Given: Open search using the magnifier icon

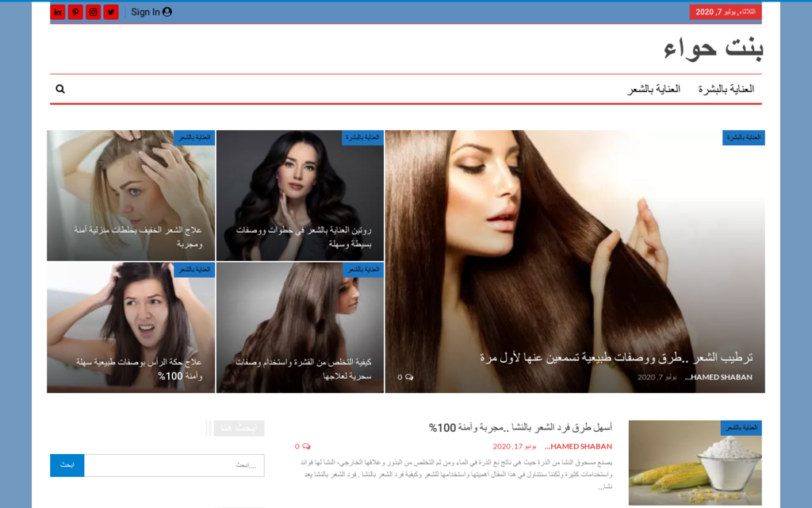Looking at the screenshot, I should point(59,89).
